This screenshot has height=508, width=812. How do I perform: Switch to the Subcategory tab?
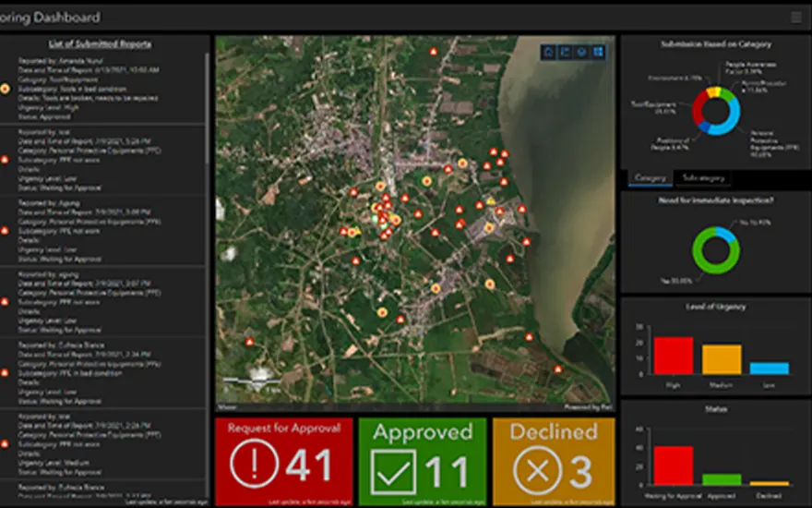point(703,177)
